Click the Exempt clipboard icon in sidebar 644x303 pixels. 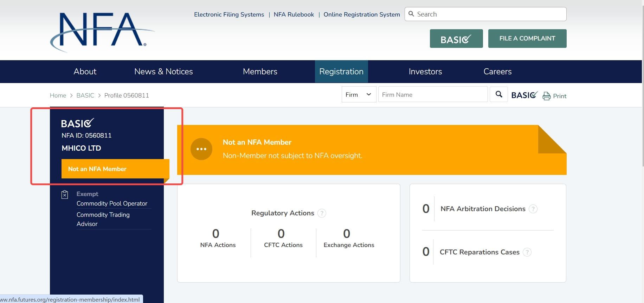(65, 194)
